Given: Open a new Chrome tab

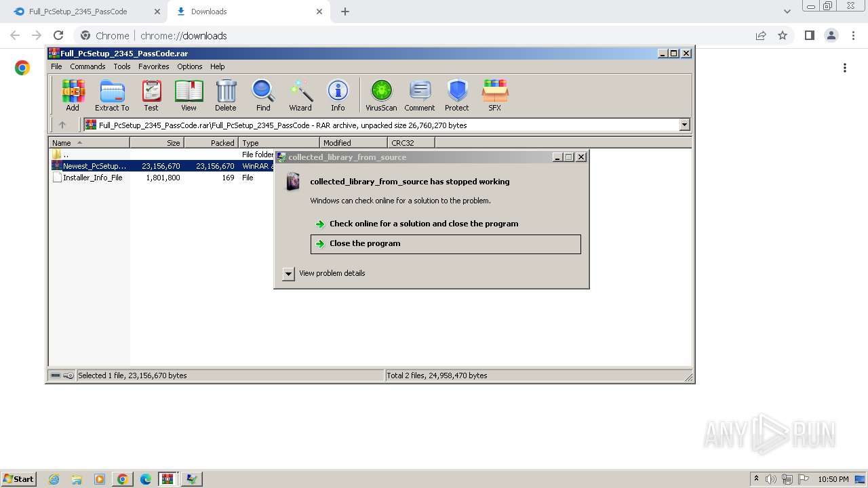Looking at the screenshot, I should 345,12.
